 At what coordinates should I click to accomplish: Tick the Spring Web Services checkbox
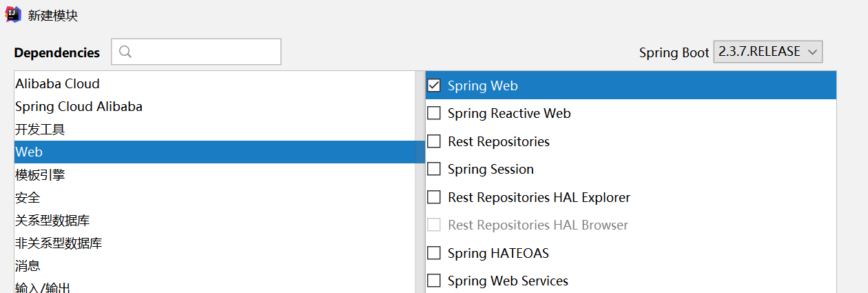point(434,281)
